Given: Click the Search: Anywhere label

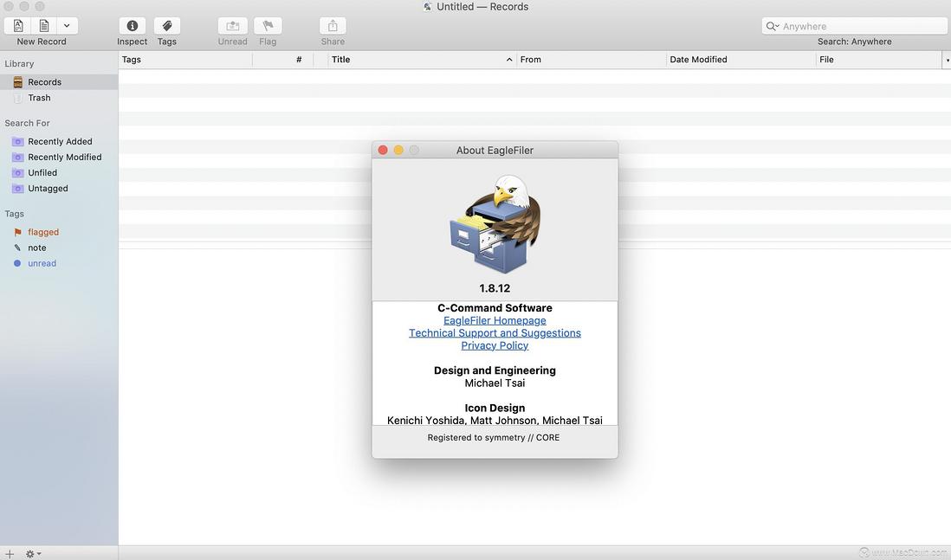Looking at the screenshot, I should click(855, 42).
